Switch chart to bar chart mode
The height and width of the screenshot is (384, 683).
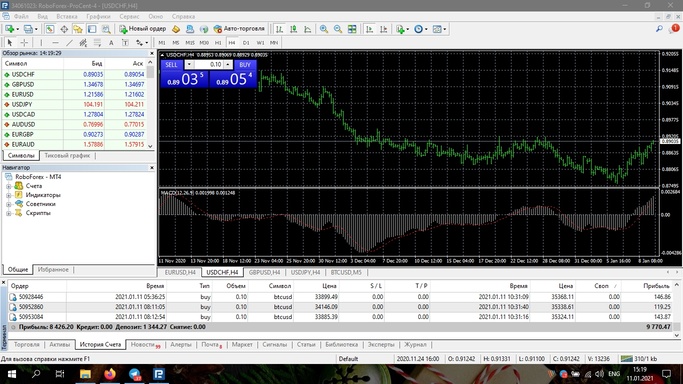click(x=279, y=29)
